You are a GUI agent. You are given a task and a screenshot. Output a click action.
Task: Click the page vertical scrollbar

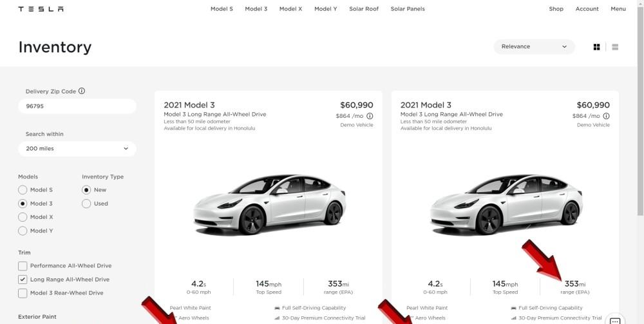point(640,111)
